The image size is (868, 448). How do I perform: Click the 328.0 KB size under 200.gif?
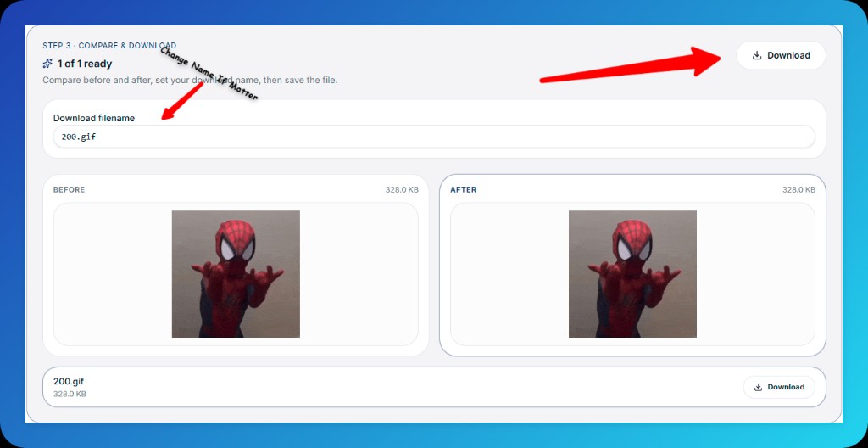coord(70,395)
